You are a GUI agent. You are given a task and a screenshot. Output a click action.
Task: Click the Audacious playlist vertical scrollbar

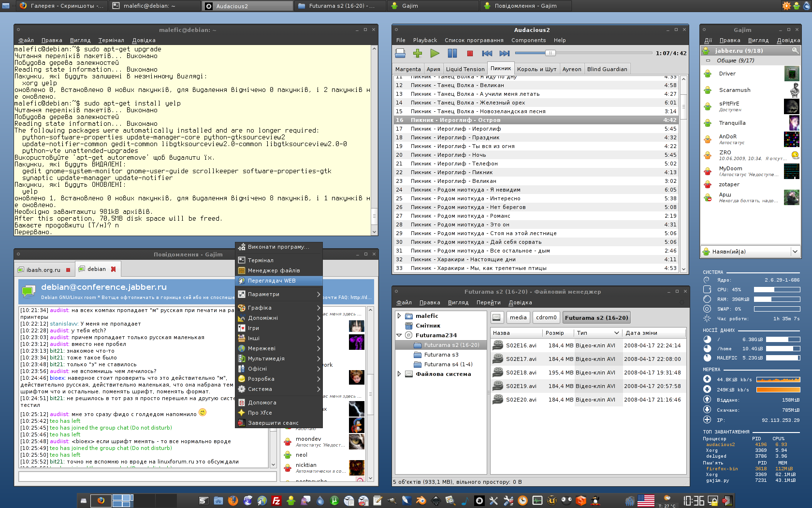click(683, 173)
